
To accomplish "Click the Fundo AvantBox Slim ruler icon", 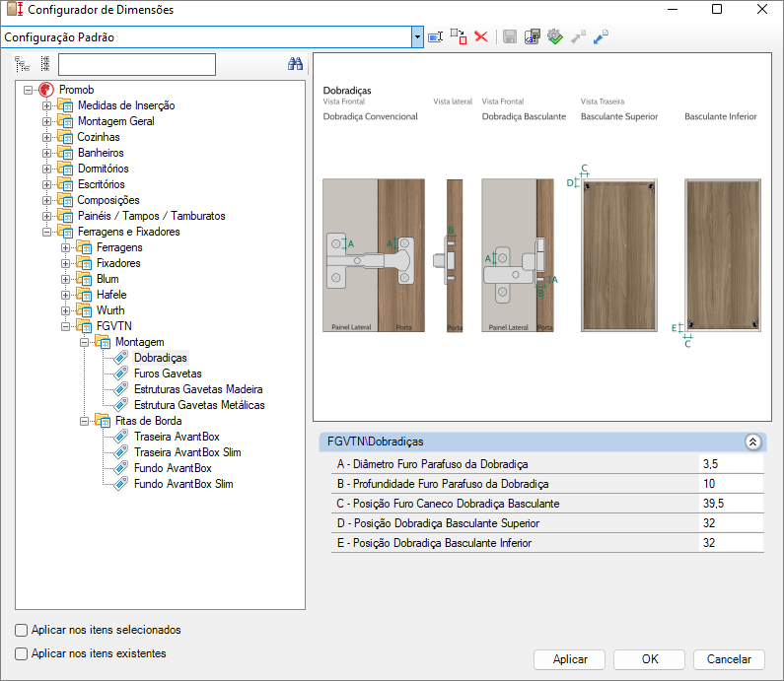I will pyautogui.click(x=121, y=484).
